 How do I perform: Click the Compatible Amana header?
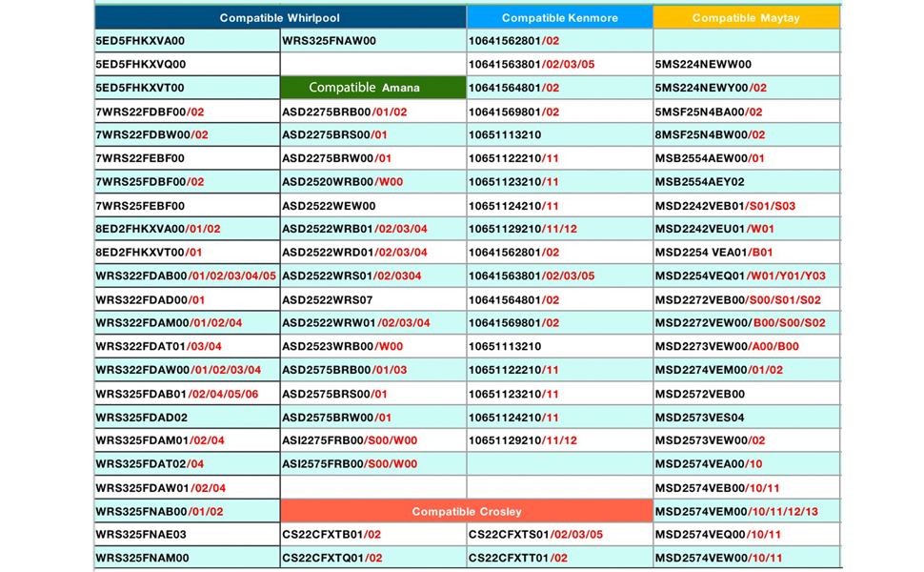pyautogui.click(x=373, y=88)
